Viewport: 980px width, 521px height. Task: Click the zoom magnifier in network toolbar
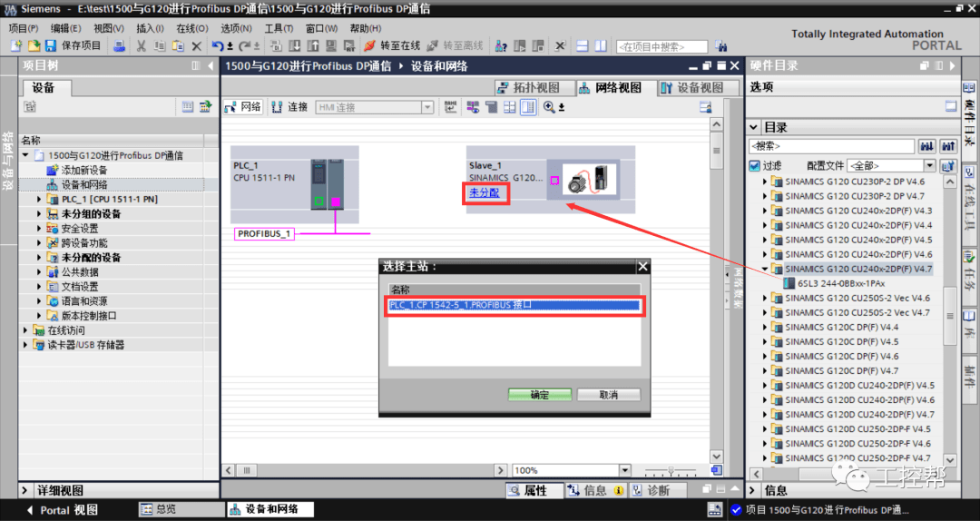pos(549,107)
